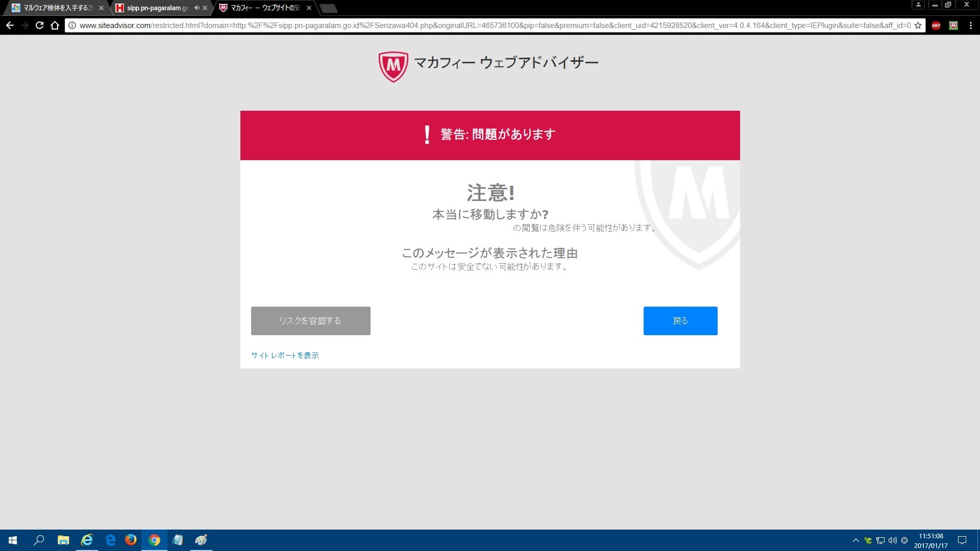Image resolution: width=980 pixels, height=551 pixels.
Task: Open the taskbar clock and date
Action: (x=931, y=540)
